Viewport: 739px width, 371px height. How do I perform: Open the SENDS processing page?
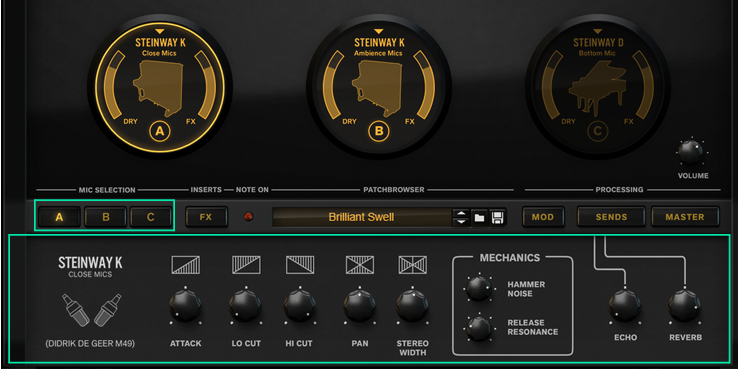click(x=611, y=217)
